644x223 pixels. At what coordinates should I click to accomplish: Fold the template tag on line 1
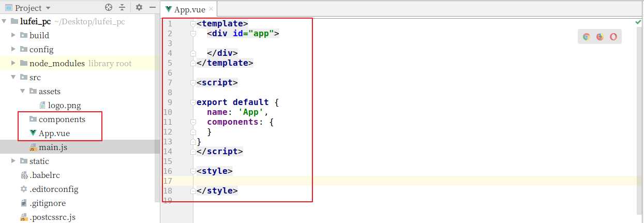pyautogui.click(x=193, y=24)
